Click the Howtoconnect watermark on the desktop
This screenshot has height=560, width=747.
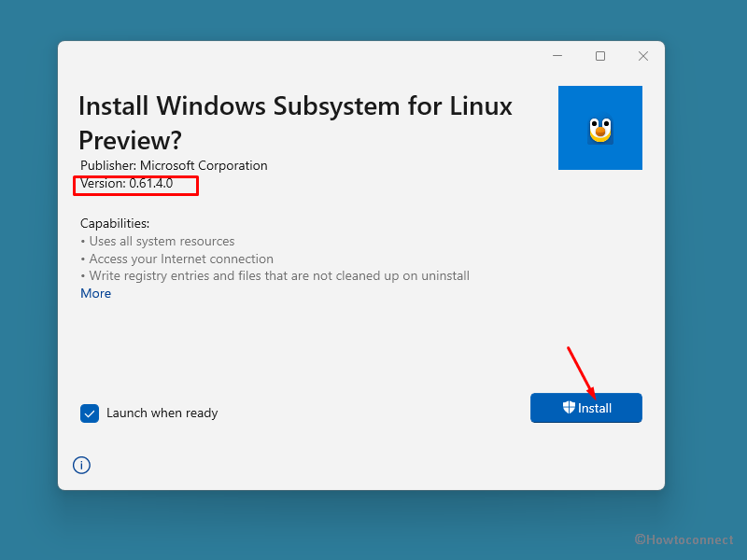click(x=684, y=539)
